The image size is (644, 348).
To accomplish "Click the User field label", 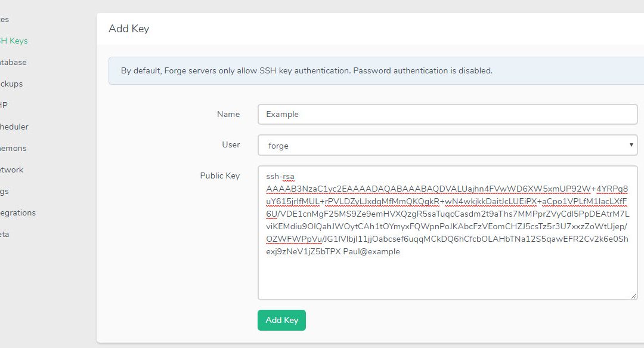I will [231, 145].
